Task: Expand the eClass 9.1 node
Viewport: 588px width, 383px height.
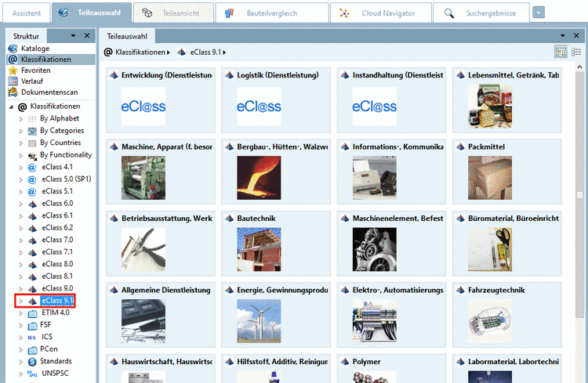Action: point(21,301)
